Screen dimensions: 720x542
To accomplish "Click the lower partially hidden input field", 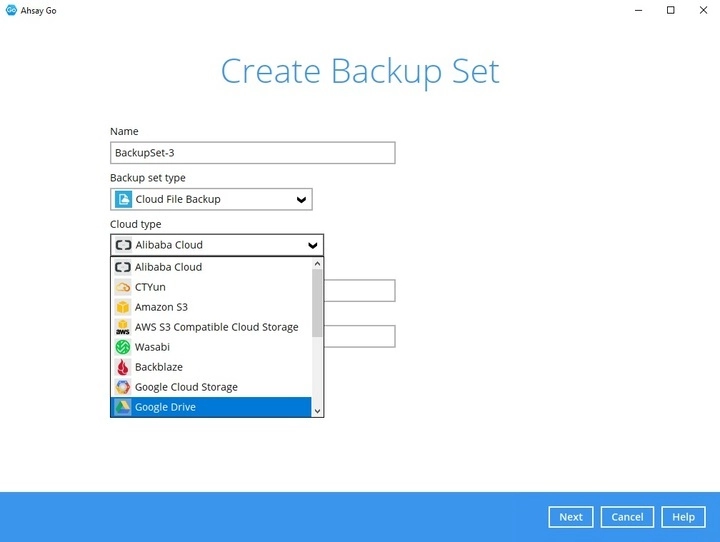I will (x=360, y=337).
